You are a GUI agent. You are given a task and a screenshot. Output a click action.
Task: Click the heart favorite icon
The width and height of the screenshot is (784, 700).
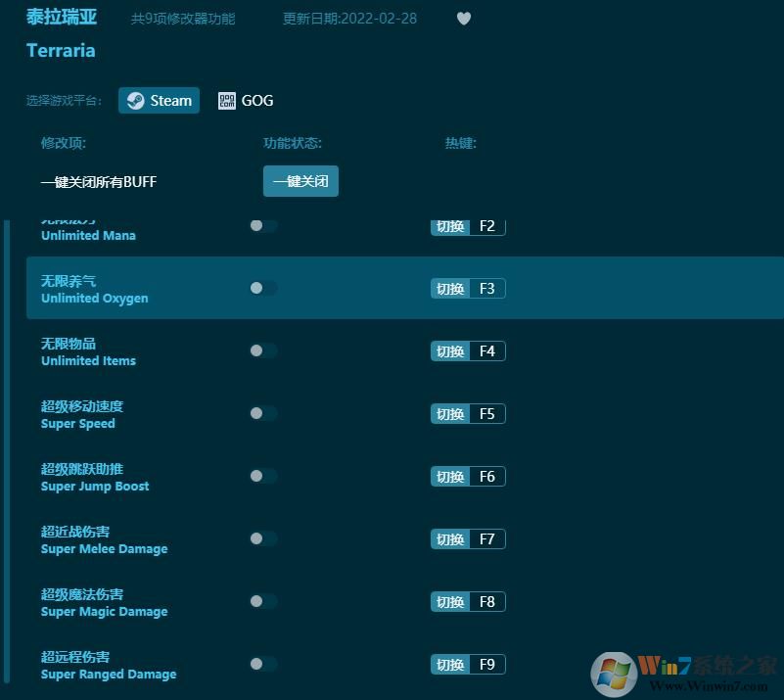coord(464,19)
